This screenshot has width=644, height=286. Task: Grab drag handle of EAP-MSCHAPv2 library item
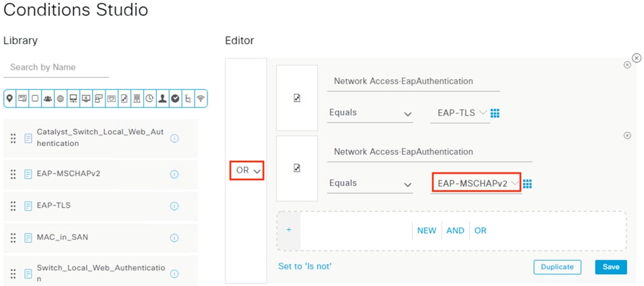pos(13,174)
